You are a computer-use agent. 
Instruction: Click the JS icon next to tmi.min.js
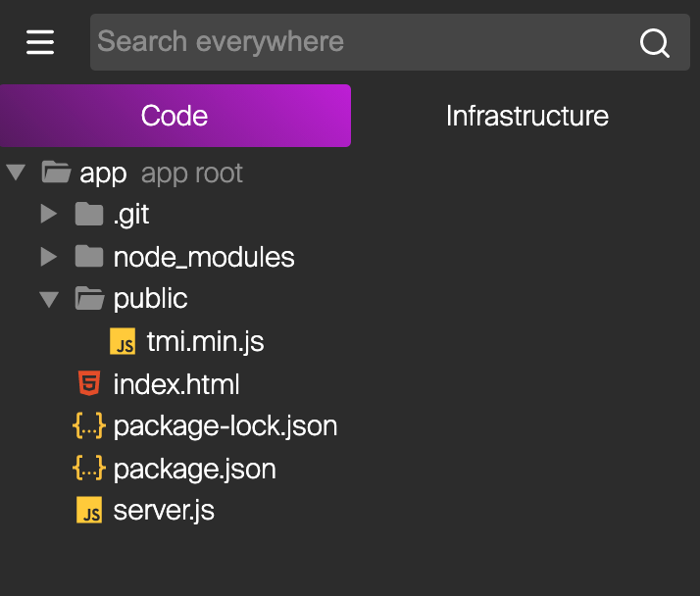tap(123, 342)
